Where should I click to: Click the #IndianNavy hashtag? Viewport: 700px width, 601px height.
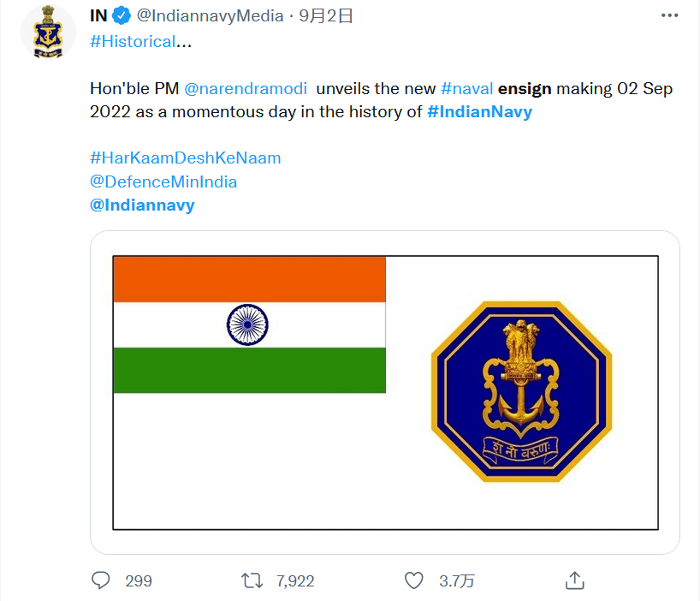tap(479, 112)
